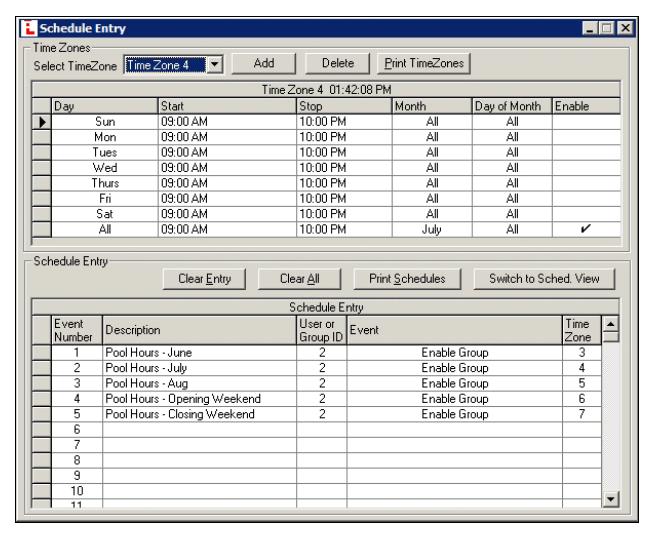Click Print Schedules button
The height and width of the screenshot is (538, 653).
407,279
